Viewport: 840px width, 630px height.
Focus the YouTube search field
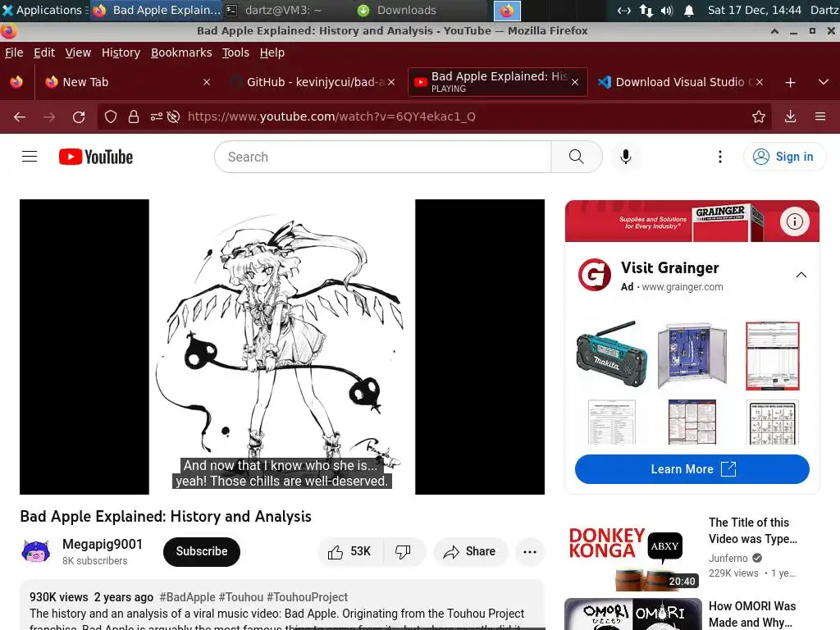coord(382,157)
